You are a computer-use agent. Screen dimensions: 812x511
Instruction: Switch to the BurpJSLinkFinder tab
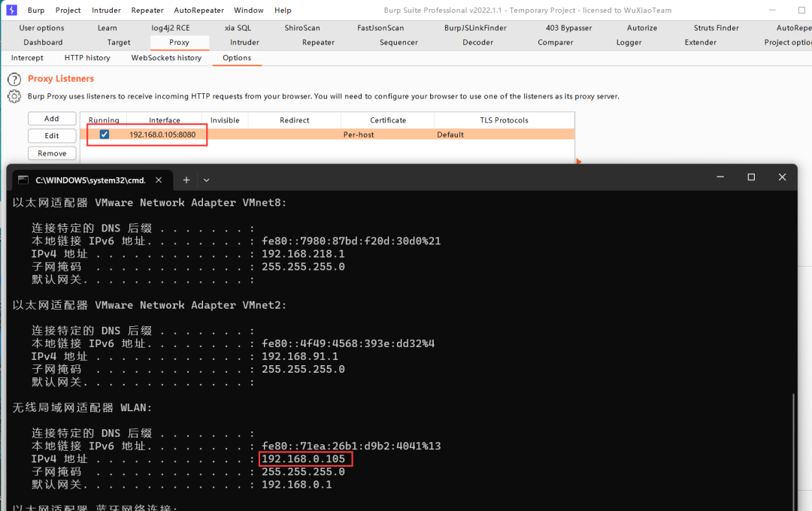[475, 28]
